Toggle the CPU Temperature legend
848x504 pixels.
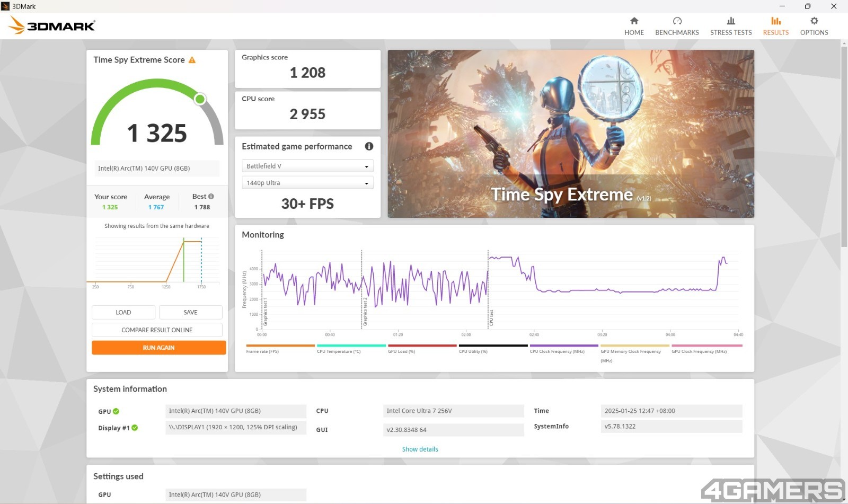point(351,349)
